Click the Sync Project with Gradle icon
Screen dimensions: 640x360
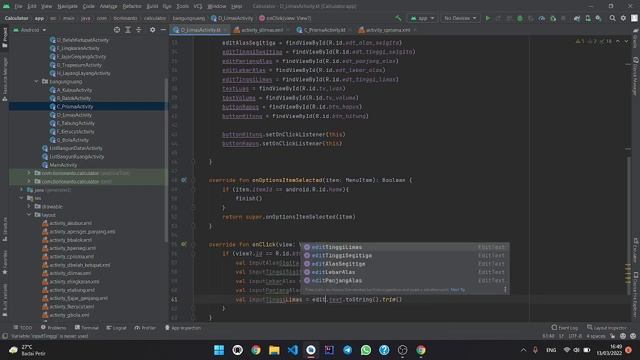pos(577,18)
